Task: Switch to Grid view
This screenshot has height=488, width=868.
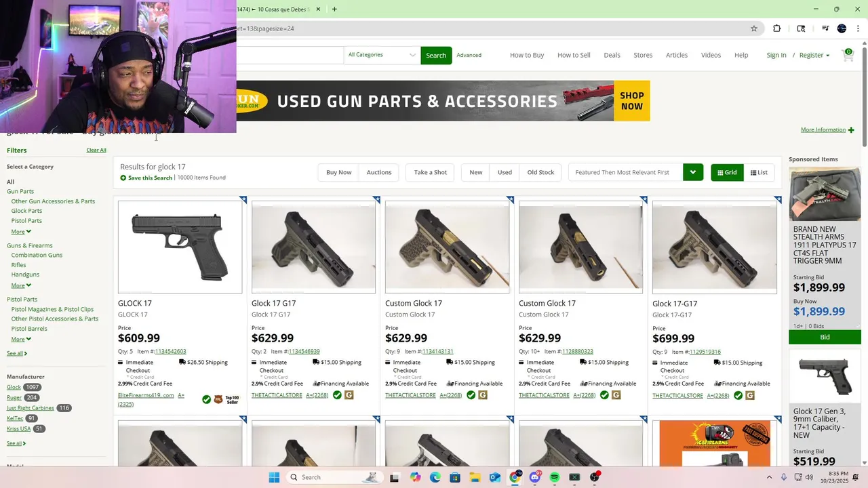Action: coord(727,172)
